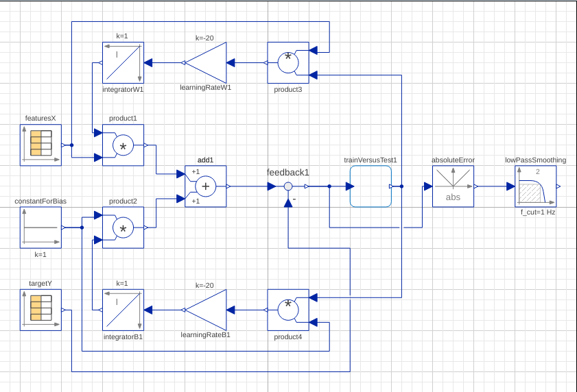Screen dimensions: 577x392
Task: Click the k=-20 label above learningRateW1
Action: coord(204,38)
